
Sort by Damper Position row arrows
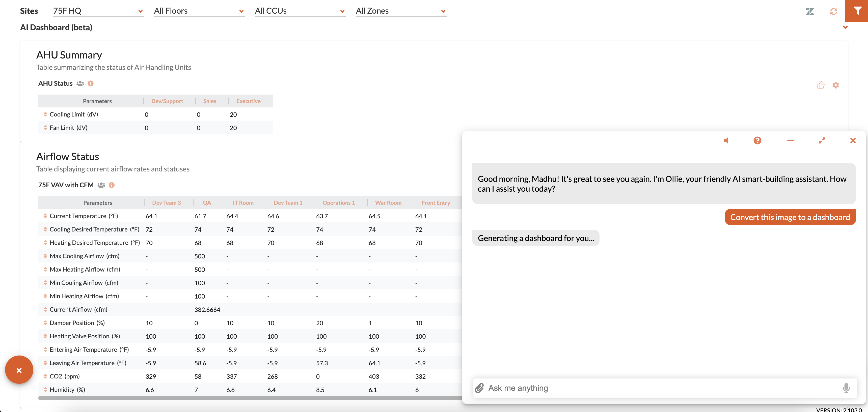point(45,323)
